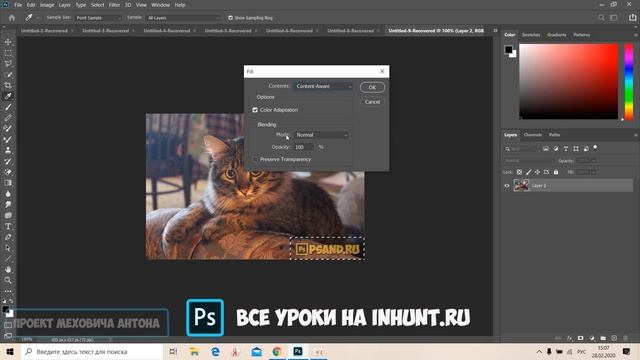Create a new layer
The height and width of the screenshot is (360, 640).
(614, 338)
